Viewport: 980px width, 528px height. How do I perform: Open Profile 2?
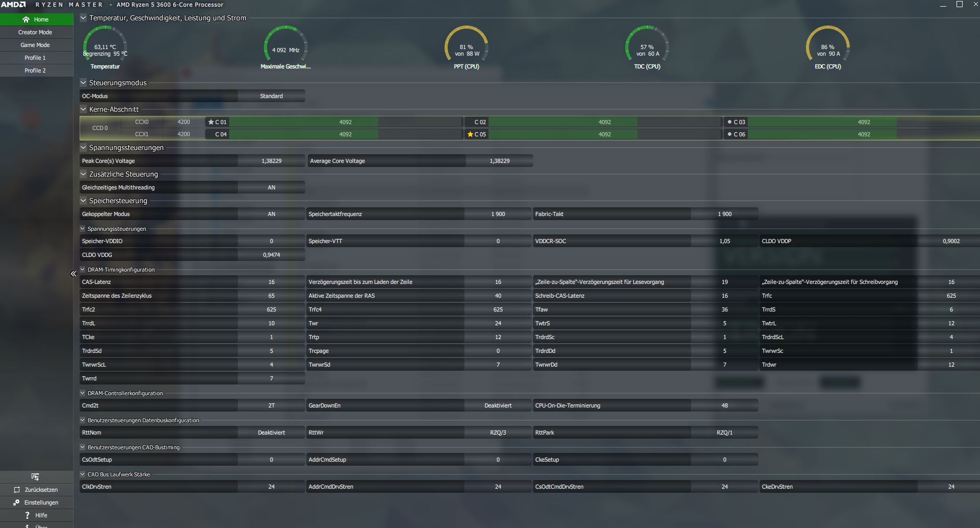click(x=36, y=70)
